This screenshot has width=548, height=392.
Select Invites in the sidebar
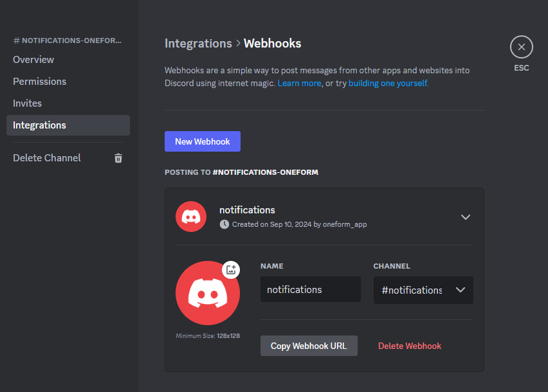27,103
